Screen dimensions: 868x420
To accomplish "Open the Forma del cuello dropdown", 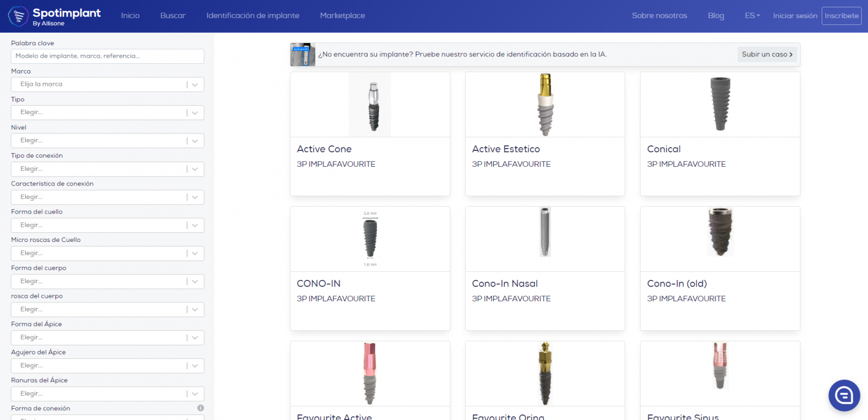I will 107,225.
